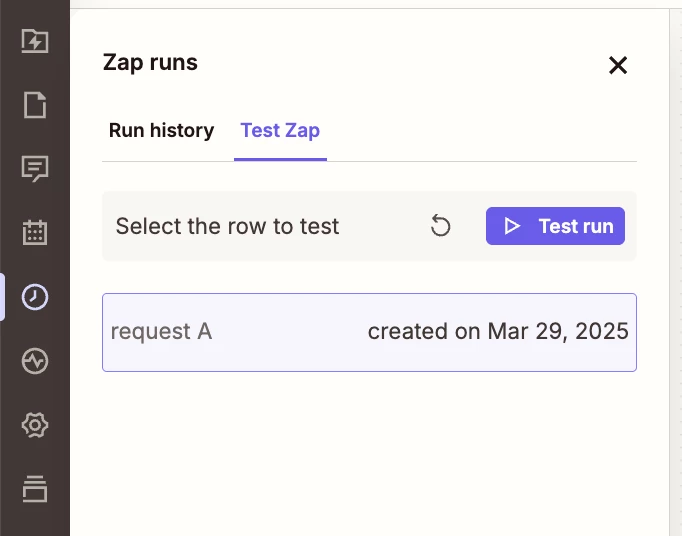Switch to the Run history tab
Viewport: 682px width, 536px height.
coord(161,130)
